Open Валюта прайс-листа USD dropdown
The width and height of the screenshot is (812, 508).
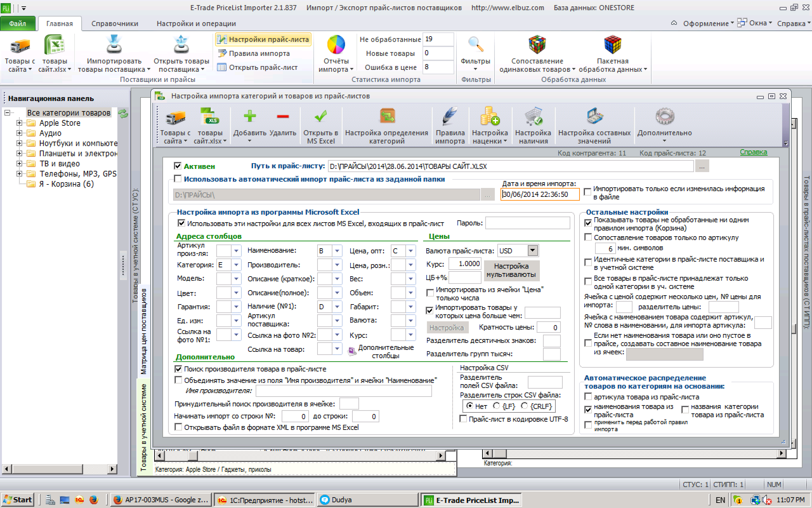533,250
